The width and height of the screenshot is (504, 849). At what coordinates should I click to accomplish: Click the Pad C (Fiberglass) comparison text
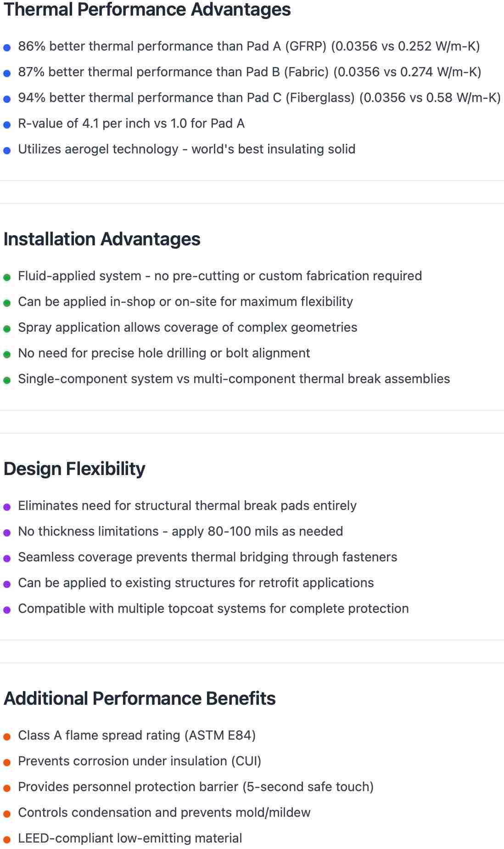point(259,98)
